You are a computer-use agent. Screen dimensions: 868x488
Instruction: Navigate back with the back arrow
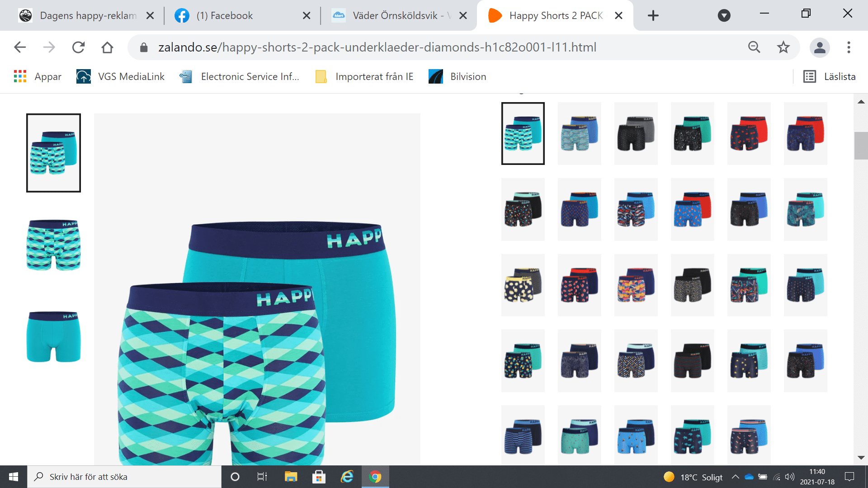20,47
